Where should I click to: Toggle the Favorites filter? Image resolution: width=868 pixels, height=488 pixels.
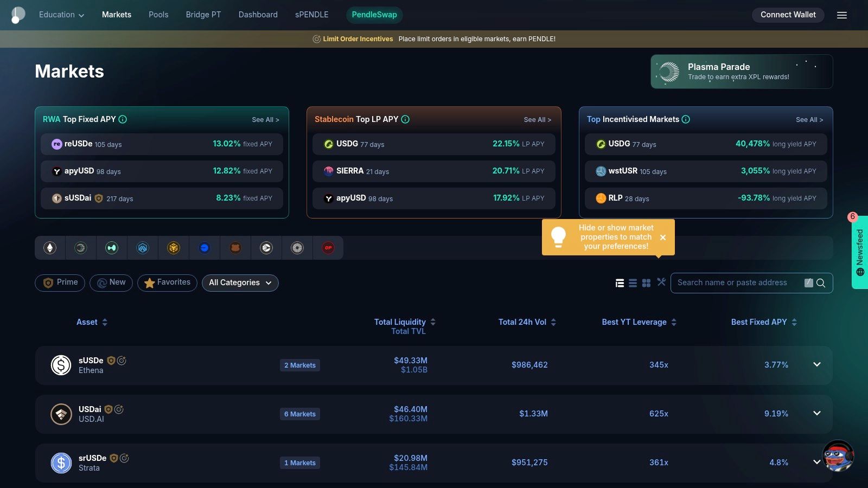pyautogui.click(x=167, y=282)
